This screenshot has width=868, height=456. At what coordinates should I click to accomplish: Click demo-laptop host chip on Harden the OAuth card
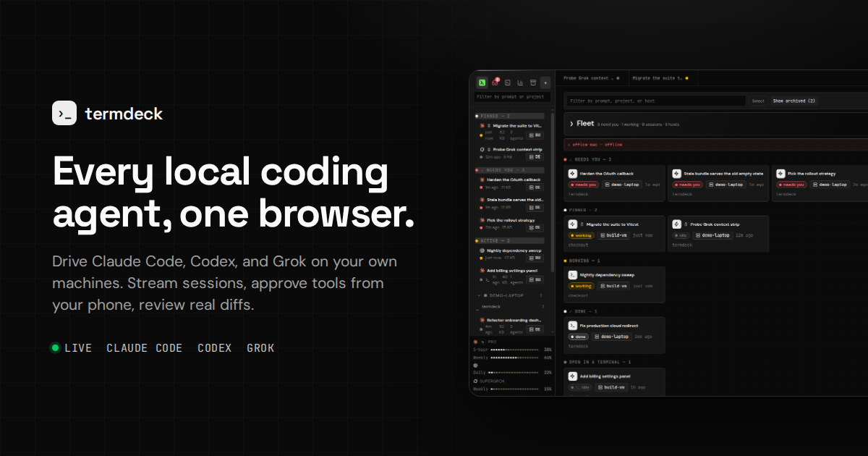622,185
